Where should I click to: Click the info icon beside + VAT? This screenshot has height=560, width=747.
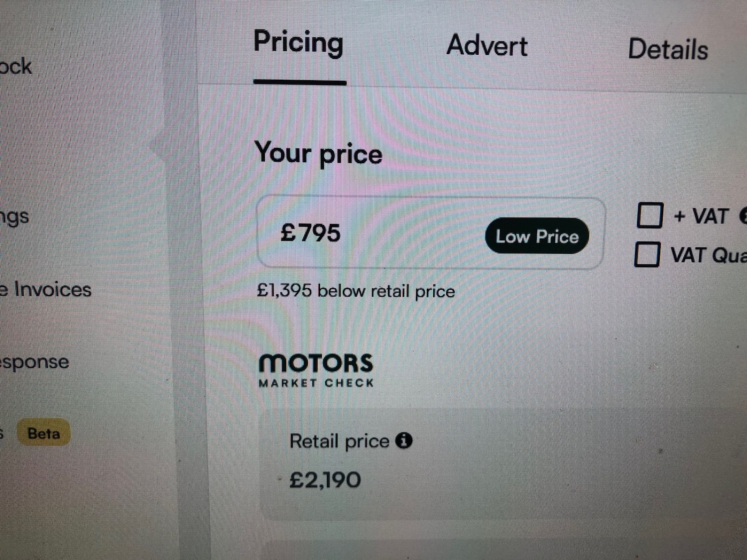[743, 216]
